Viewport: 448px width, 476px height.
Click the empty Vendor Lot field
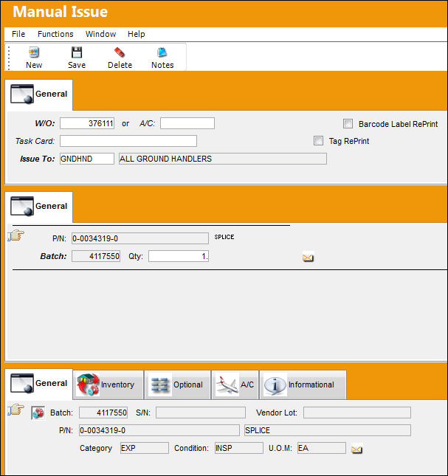tap(357, 413)
